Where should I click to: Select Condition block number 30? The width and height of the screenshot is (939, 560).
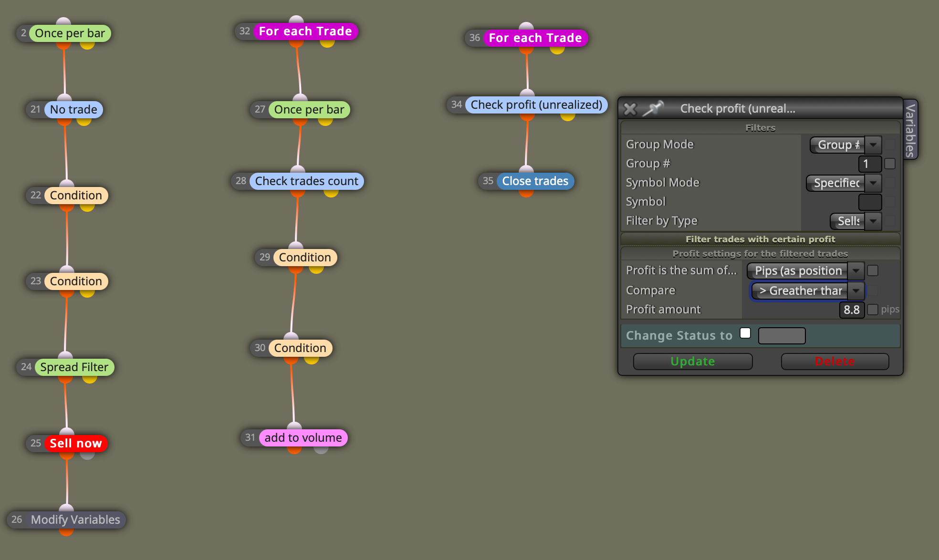point(300,348)
